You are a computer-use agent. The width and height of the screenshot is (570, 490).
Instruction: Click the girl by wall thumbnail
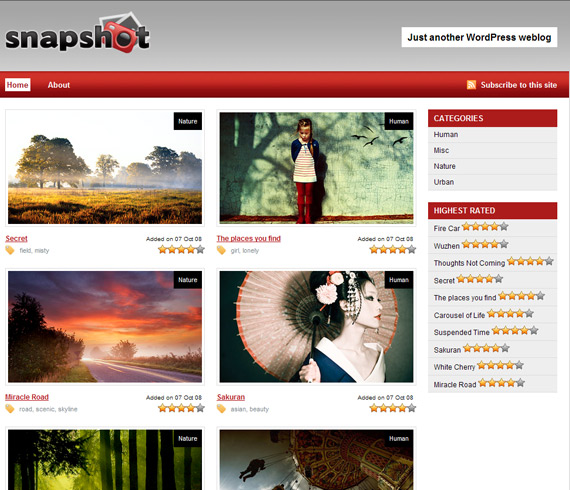tap(316, 168)
